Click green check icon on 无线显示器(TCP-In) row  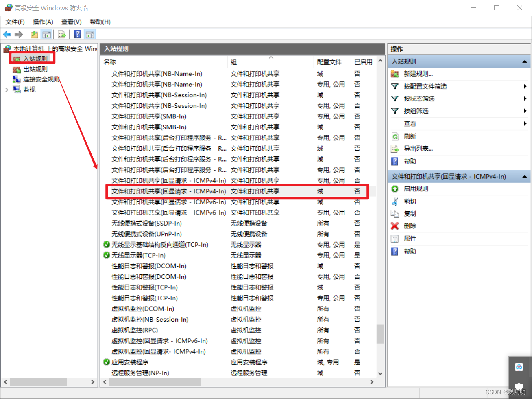[x=107, y=255]
